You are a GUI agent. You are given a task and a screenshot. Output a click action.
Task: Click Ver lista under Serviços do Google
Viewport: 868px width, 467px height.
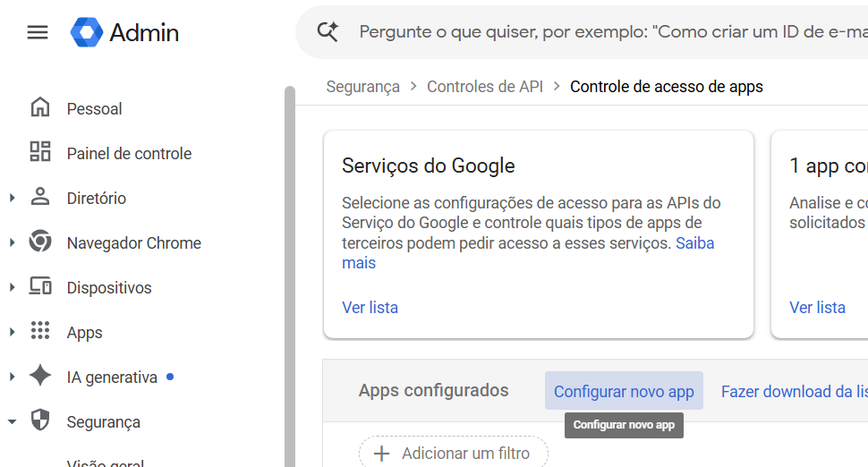(370, 308)
